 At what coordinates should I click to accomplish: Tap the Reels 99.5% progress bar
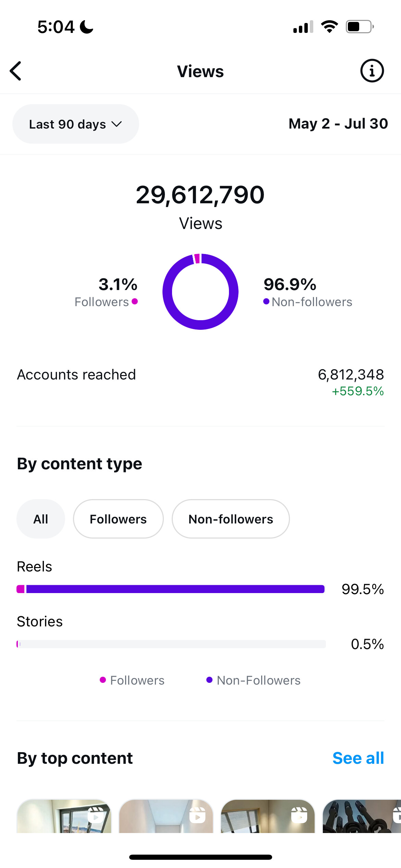171,589
